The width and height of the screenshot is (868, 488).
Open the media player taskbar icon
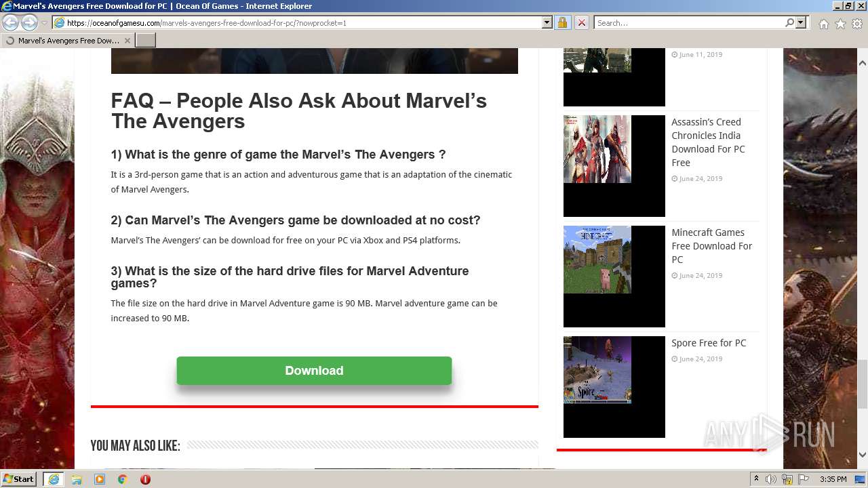coord(100,479)
